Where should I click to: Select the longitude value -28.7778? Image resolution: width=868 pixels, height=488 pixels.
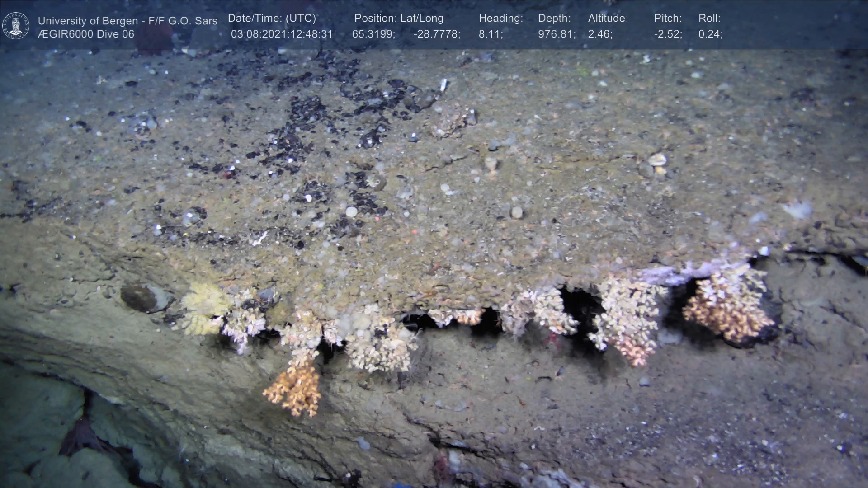[437, 34]
